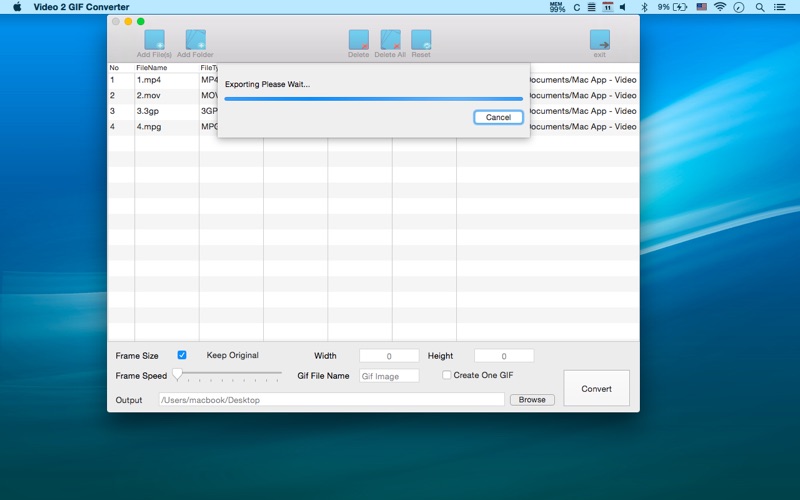Click Browse to choose output folder
The width and height of the screenshot is (800, 500).
[x=532, y=400]
